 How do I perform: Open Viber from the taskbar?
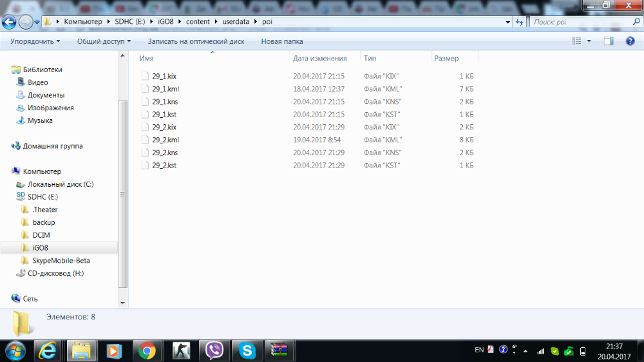[214, 351]
